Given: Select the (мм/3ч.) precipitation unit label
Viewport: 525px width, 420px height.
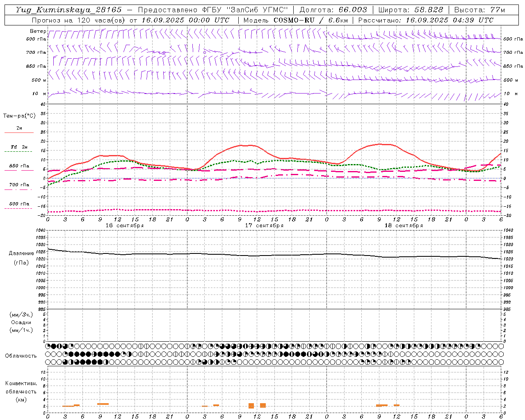Looking at the screenshot, I should (21, 315).
